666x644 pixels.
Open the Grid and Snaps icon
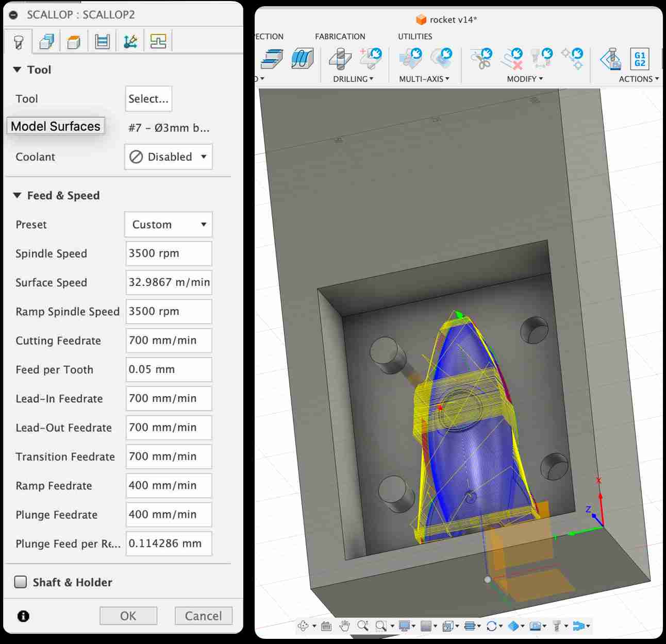pos(426,626)
